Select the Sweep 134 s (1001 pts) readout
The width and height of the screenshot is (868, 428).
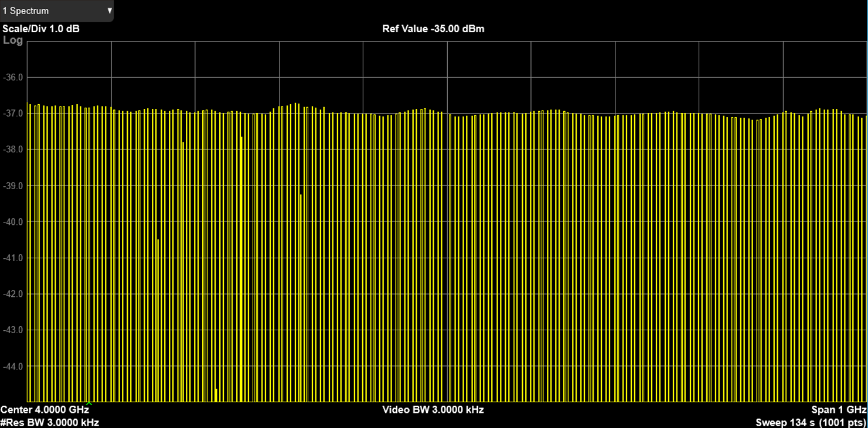pos(811,422)
